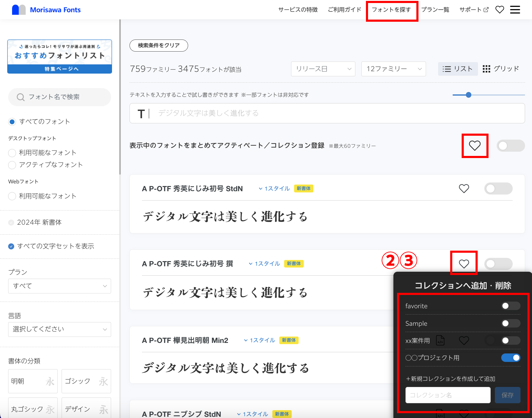Toggle favorite collection switch
This screenshot has height=418, width=532.
point(511,306)
